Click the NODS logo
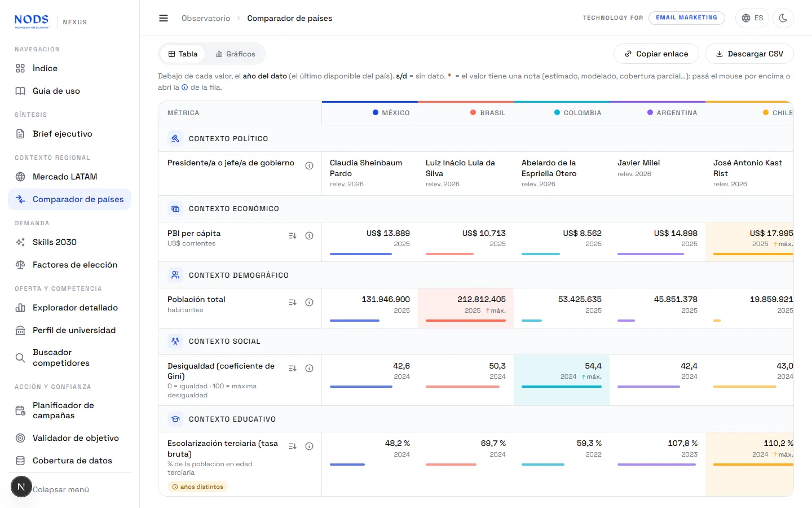The image size is (812, 508). [x=32, y=21]
